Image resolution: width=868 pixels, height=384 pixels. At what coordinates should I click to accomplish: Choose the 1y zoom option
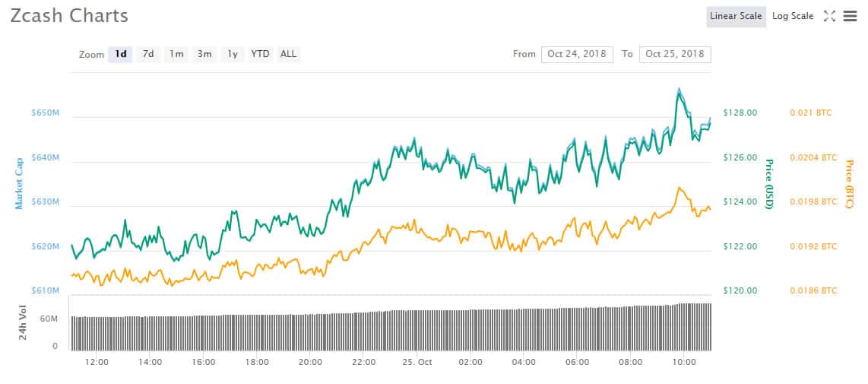click(x=233, y=54)
